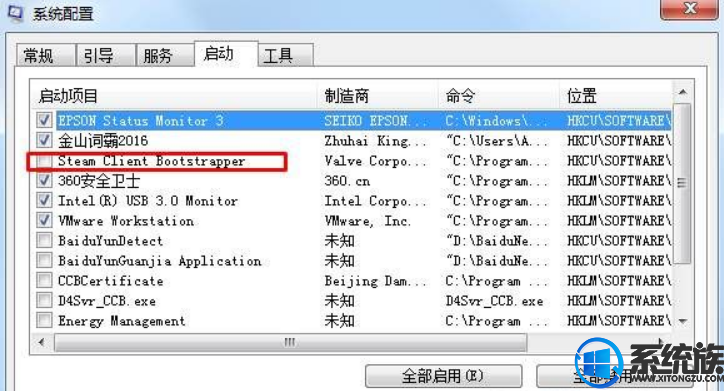Click the 位置 column header
The width and height of the screenshot is (724, 391).
coord(615,96)
